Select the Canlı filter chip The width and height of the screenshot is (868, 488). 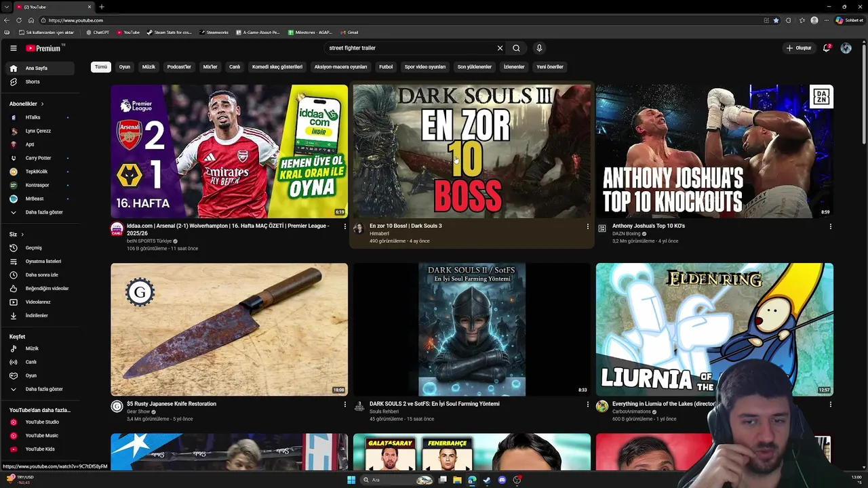click(x=235, y=67)
